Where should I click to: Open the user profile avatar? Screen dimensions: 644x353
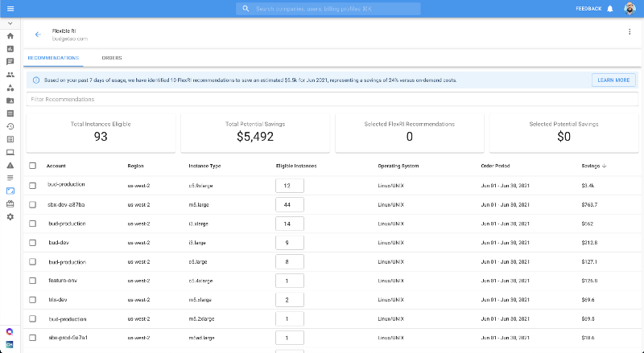coord(629,8)
